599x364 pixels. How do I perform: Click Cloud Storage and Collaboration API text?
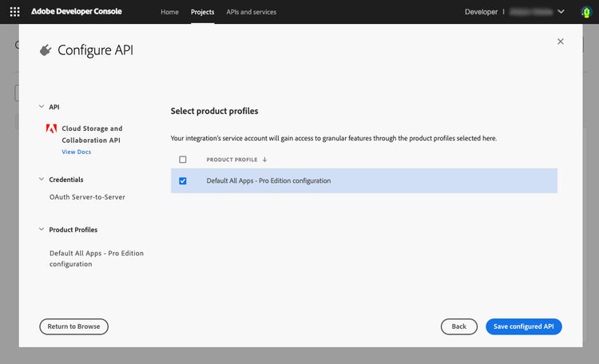coord(92,134)
